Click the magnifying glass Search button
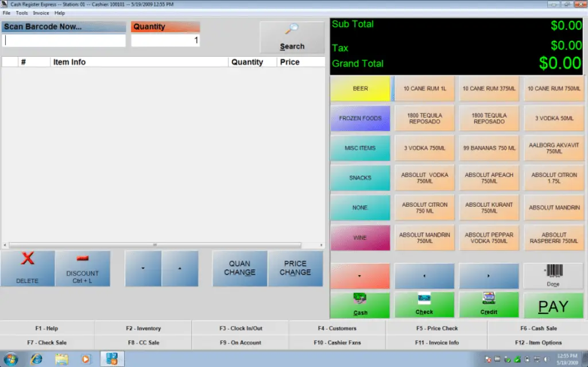 coord(292,38)
